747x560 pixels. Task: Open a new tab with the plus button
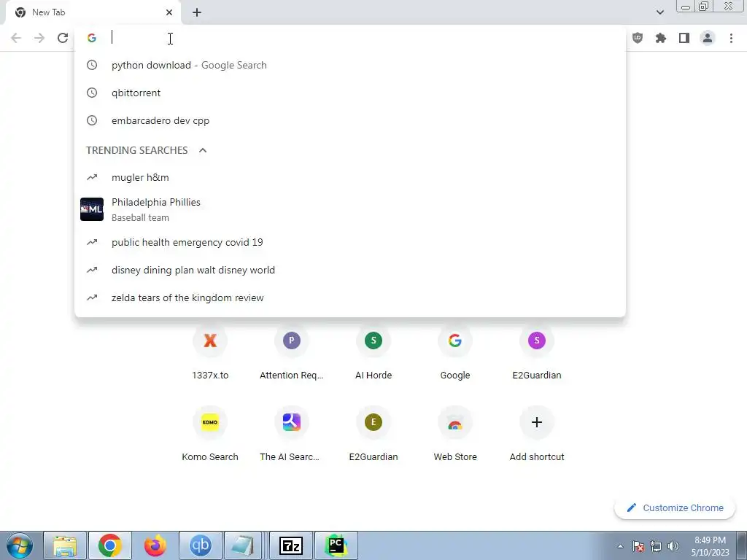tap(197, 12)
